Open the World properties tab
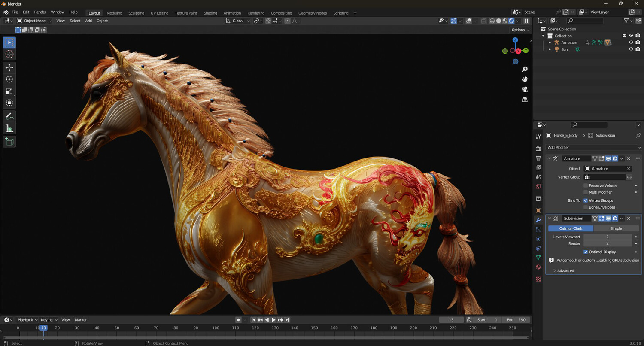 click(x=538, y=187)
